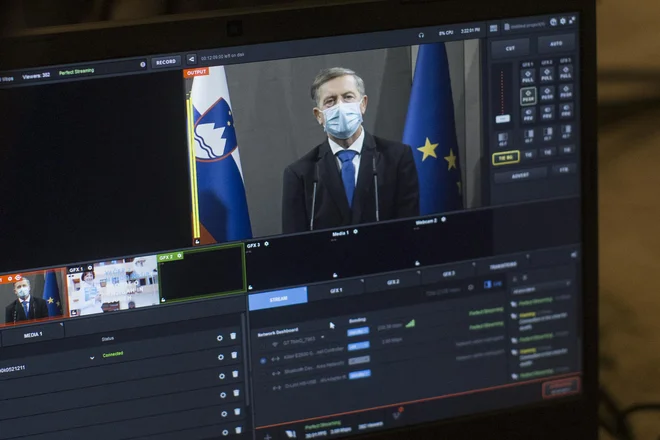Open GFX 1 thumbnail gear settings
This screenshot has height=440, width=660.
coord(90,268)
